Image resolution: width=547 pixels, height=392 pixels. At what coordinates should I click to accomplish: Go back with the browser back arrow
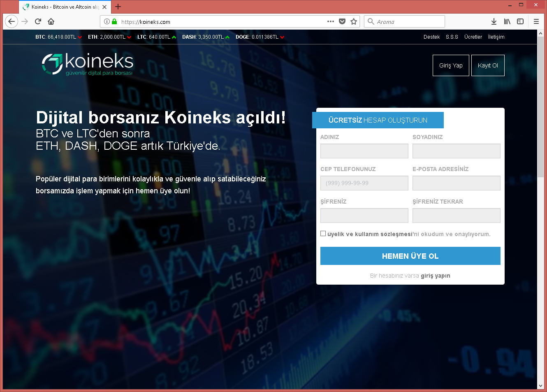[x=12, y=21]
